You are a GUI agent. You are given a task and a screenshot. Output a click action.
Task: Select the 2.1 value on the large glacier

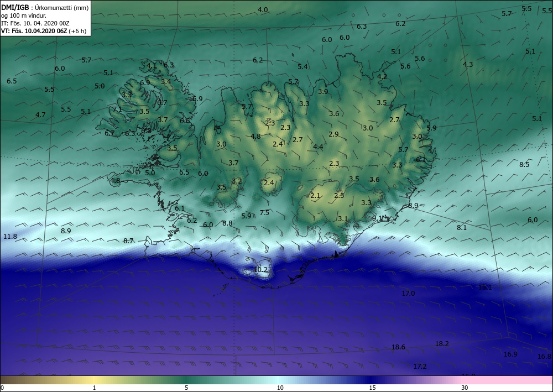(x=315, y=196)
